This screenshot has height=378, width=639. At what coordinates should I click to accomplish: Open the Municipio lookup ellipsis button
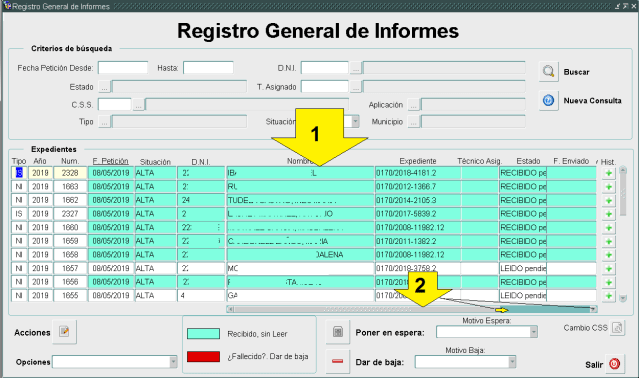pyautogui.click(x=414, y=122)
